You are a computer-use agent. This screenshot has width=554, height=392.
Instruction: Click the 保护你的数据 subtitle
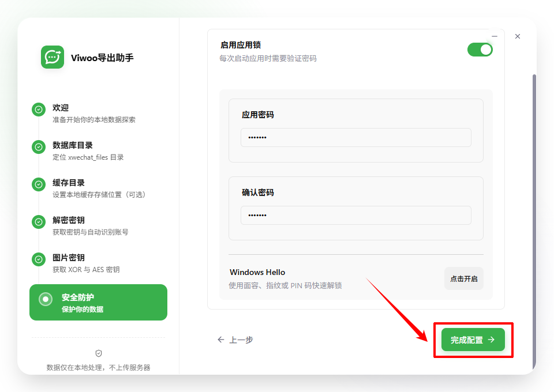83,310
